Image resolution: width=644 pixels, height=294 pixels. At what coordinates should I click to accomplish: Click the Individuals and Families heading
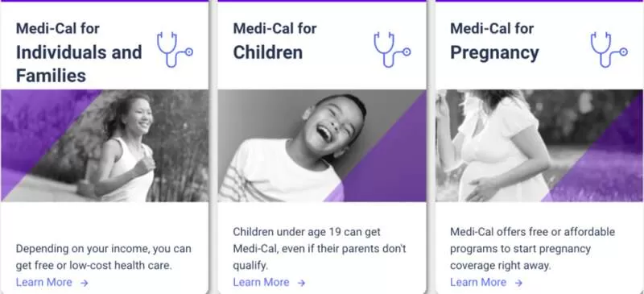click(x=79, y=64)
